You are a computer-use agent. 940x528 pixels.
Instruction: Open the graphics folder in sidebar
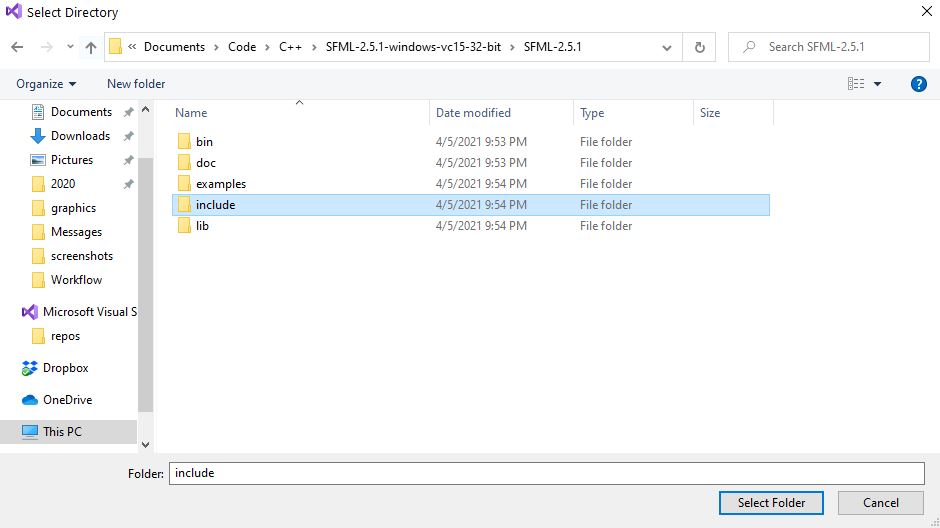click(x=73, y=207)
